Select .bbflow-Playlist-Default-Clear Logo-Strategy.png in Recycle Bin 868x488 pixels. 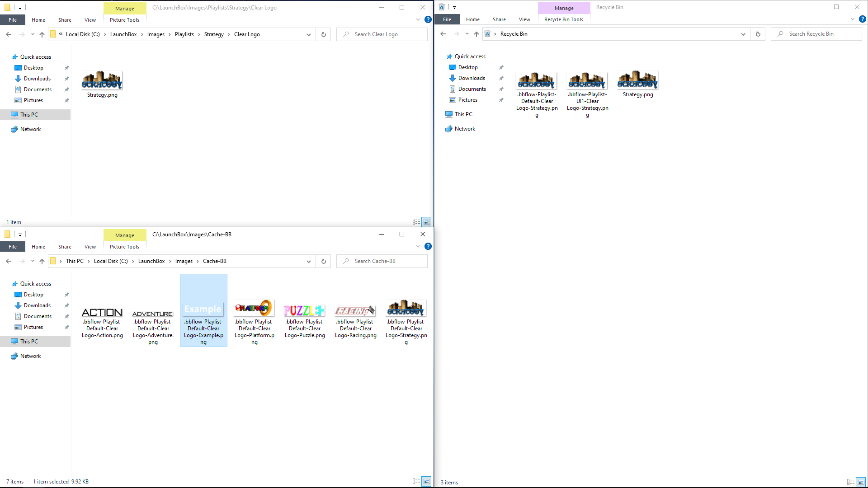coord(537,94)
